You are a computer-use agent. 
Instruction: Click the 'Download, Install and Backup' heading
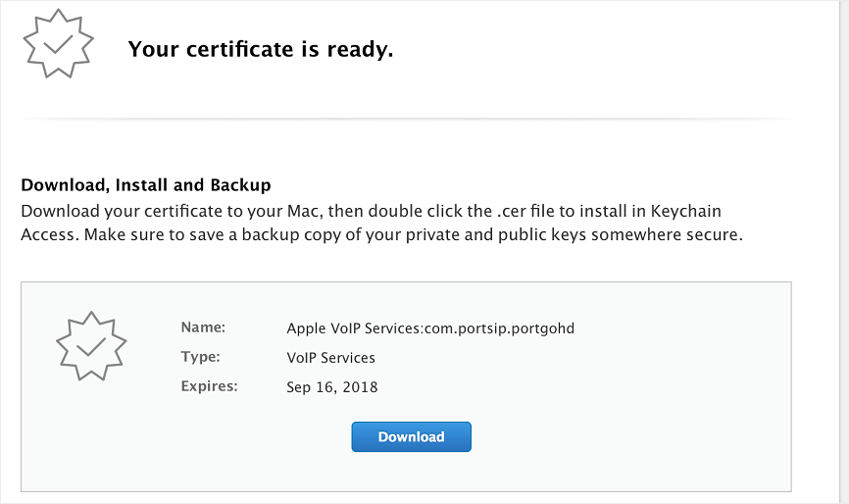tap(146, 185)
